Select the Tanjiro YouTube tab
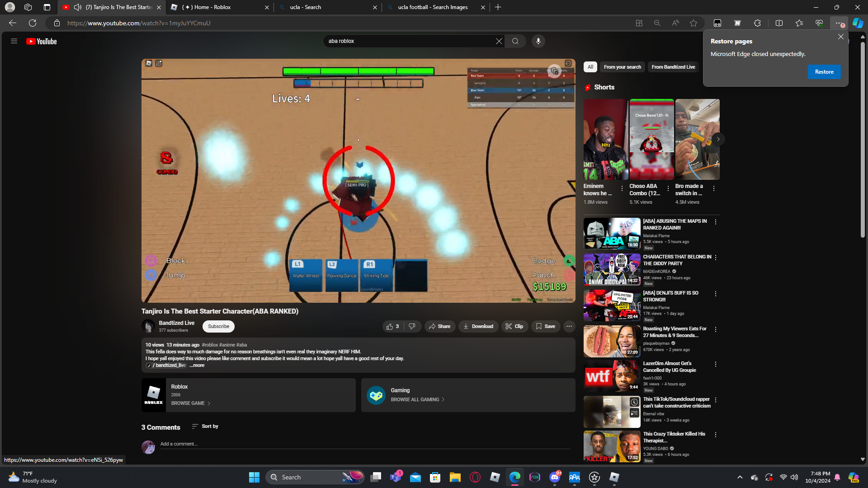Screen dimensions: 868x488 (112, 7)
